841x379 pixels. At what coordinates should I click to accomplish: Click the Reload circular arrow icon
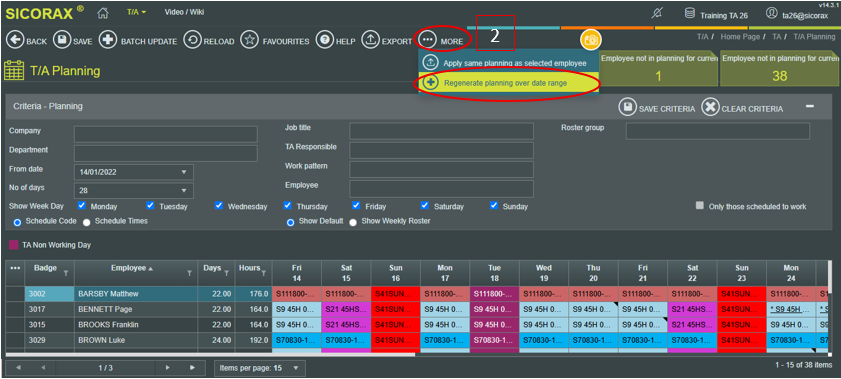point(193,40)
